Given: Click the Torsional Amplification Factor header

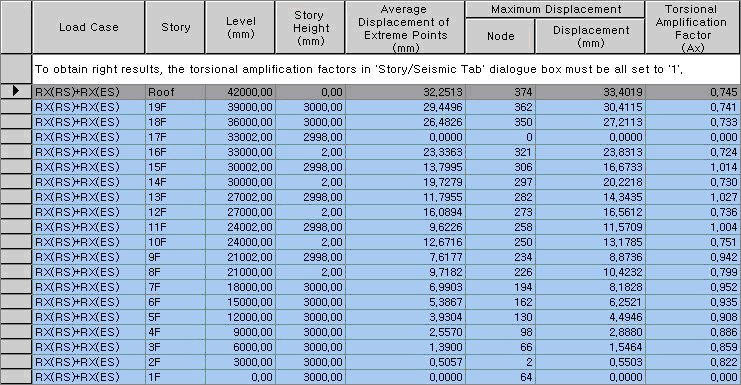Looking at the screenshot, I should click(692, 27).
